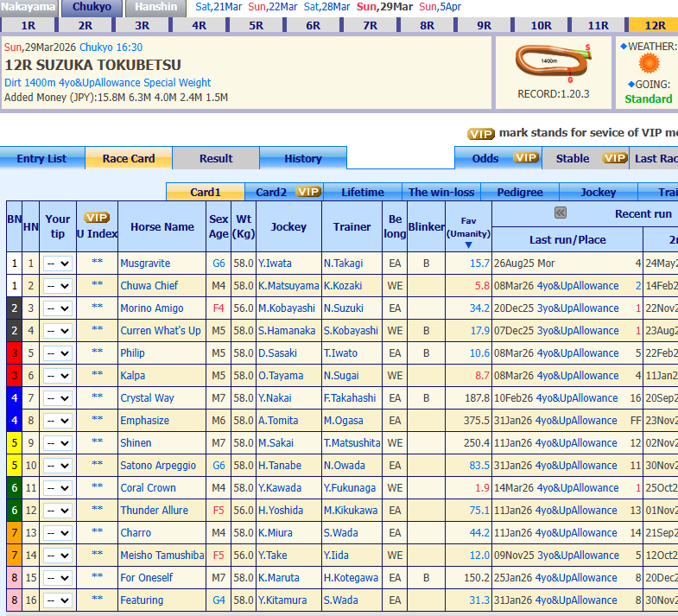The image size is (678, 616).
Task: Click the blue sort arrow under Fav (Umanity)
Action: [468, 244]
